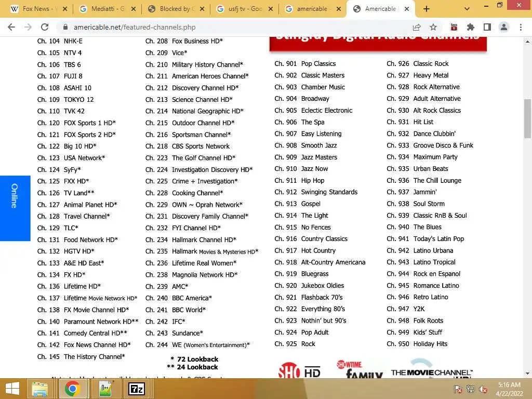Click the muted volume tray icon
Viewport: 532px width, 399px height.
tap(483, 389)
